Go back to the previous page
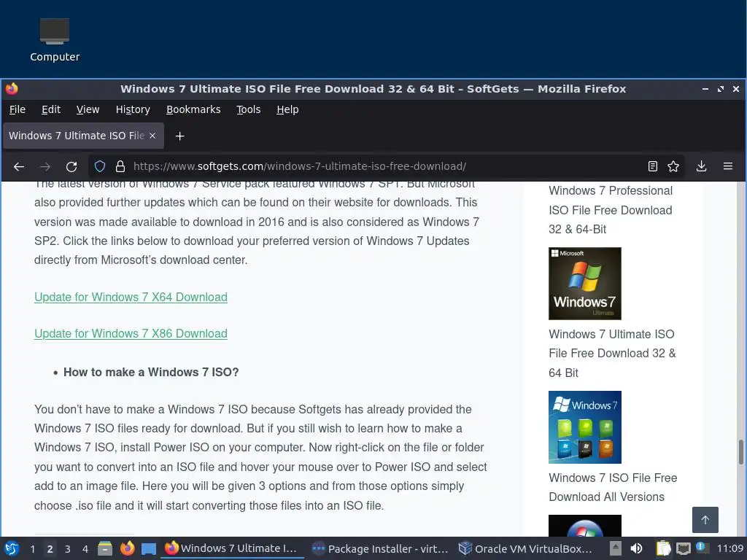Screen dimensions: 747x560 tap(19, 167)
